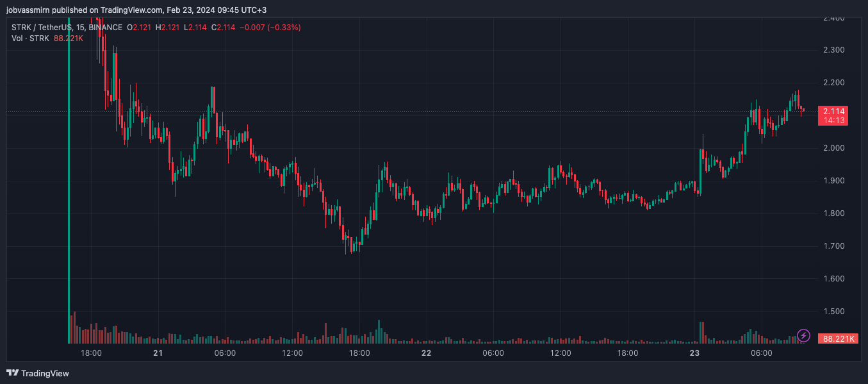The height and width of the screenshot is (384, 868).
Task: Click the 2.300 price scale label
Action: (833, 50)
